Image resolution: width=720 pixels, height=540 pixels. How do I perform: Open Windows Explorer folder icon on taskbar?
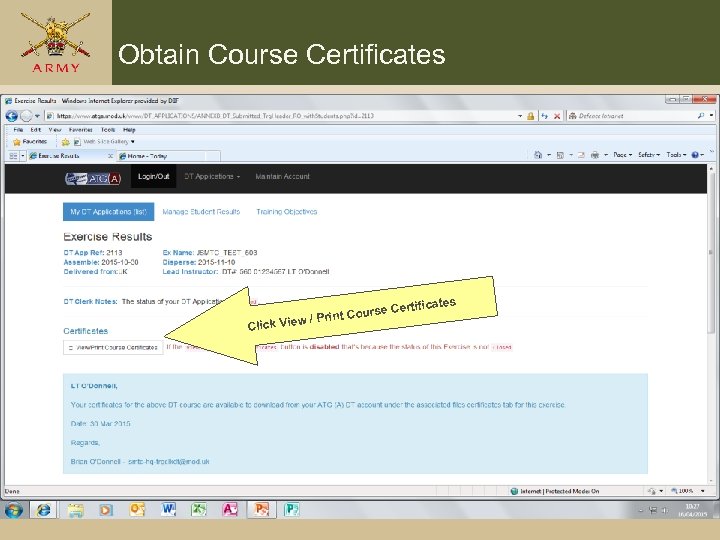coord(75,510)
